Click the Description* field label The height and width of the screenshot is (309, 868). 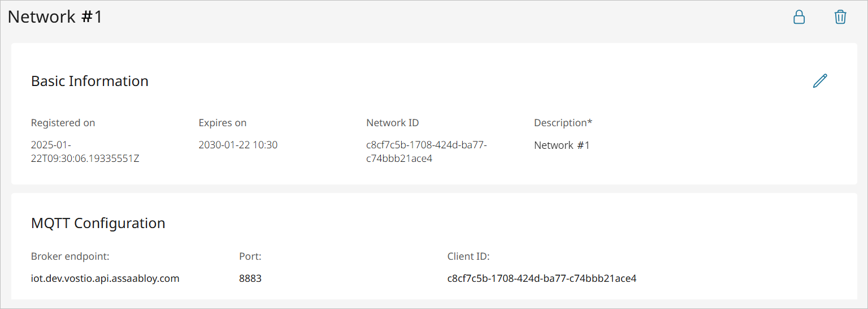tap(563, 123)
